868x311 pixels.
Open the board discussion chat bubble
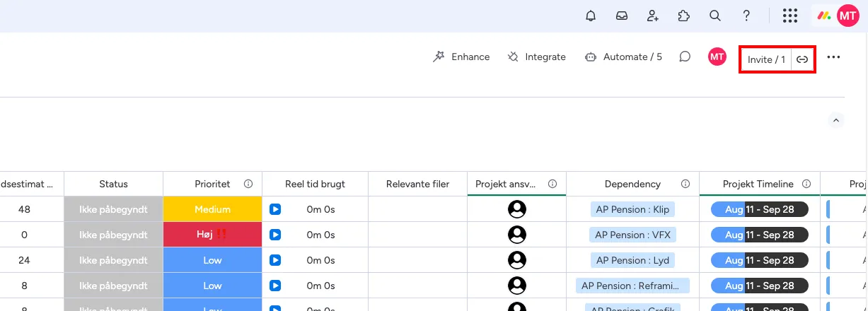tap(685, 57)
